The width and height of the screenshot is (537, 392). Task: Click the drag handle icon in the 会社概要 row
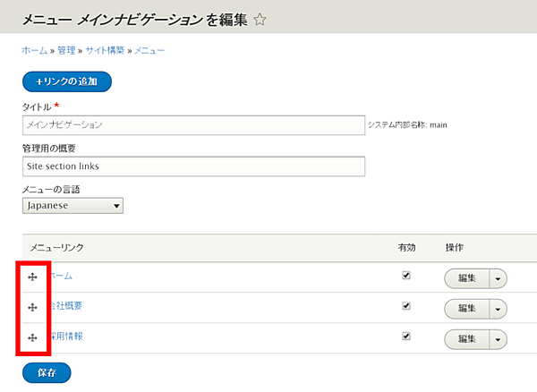click(32, 308)
